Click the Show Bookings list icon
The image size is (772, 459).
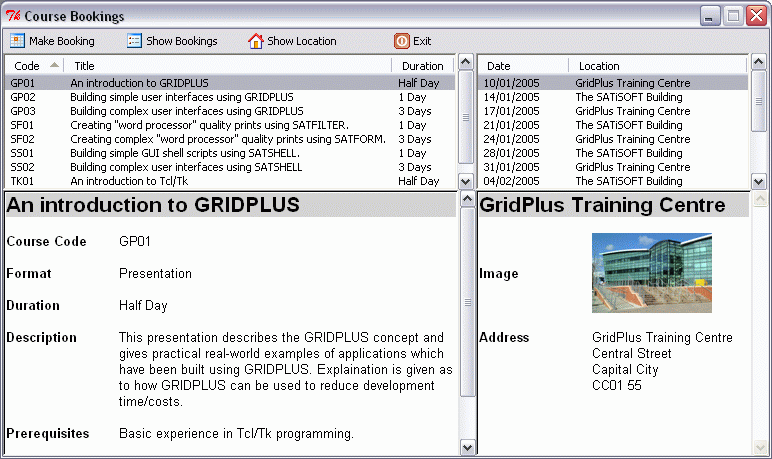pos(135,41)
